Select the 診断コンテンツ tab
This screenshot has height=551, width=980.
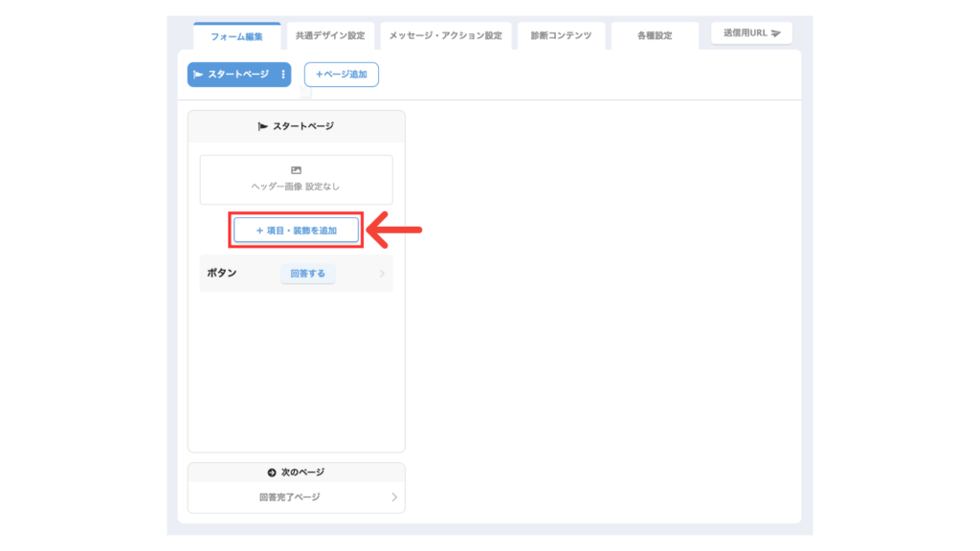(561, 36)
